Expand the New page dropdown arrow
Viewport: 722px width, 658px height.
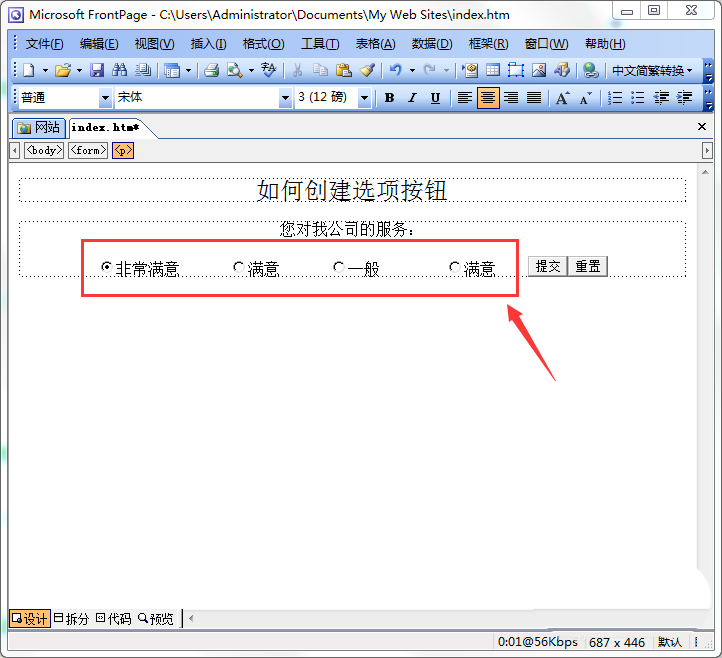tap(45, 70)
